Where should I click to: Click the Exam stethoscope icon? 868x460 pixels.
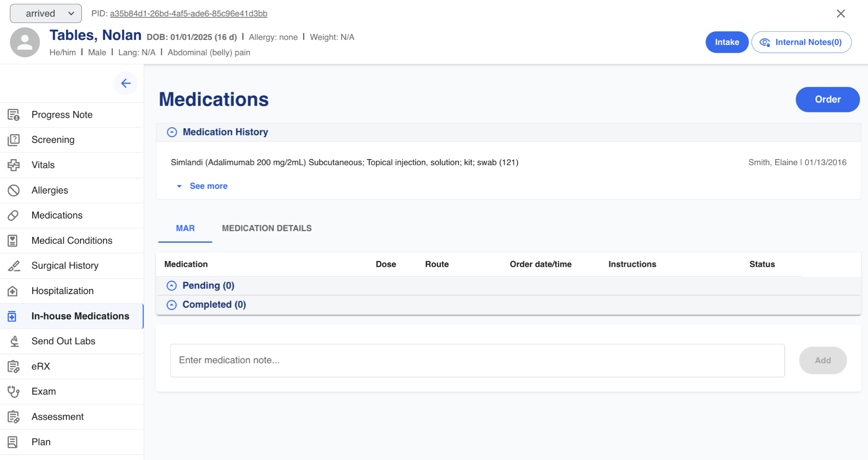point(14,392)
